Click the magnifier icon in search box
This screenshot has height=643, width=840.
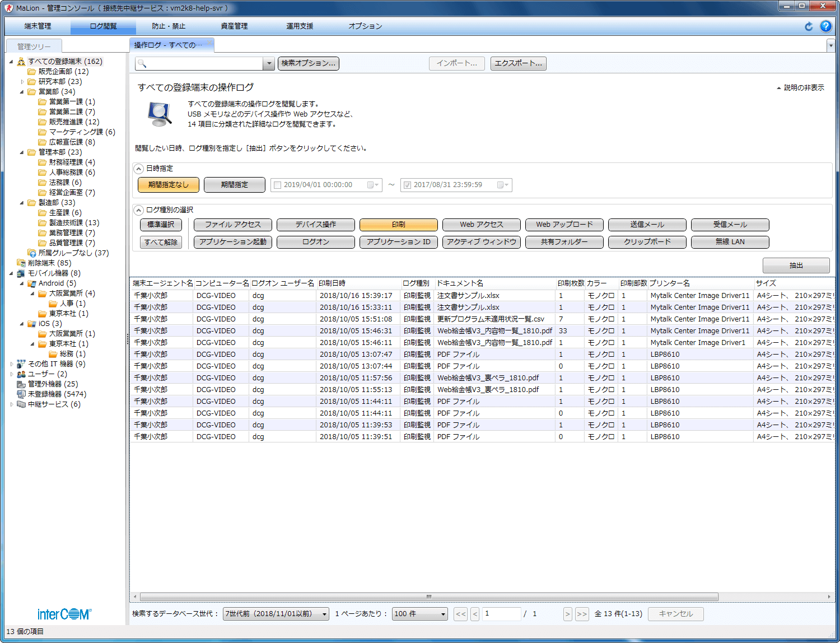coord(142,64)
